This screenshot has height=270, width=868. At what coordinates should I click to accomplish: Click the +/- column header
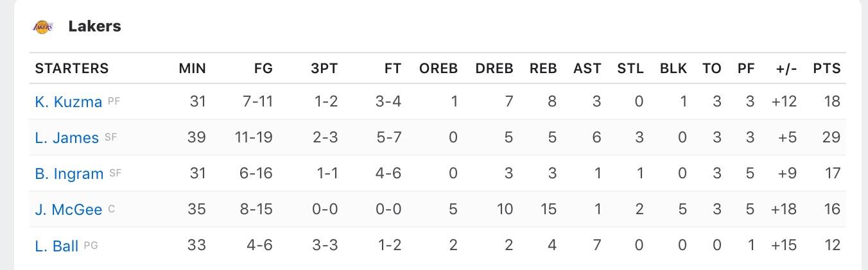click(786, 69)
